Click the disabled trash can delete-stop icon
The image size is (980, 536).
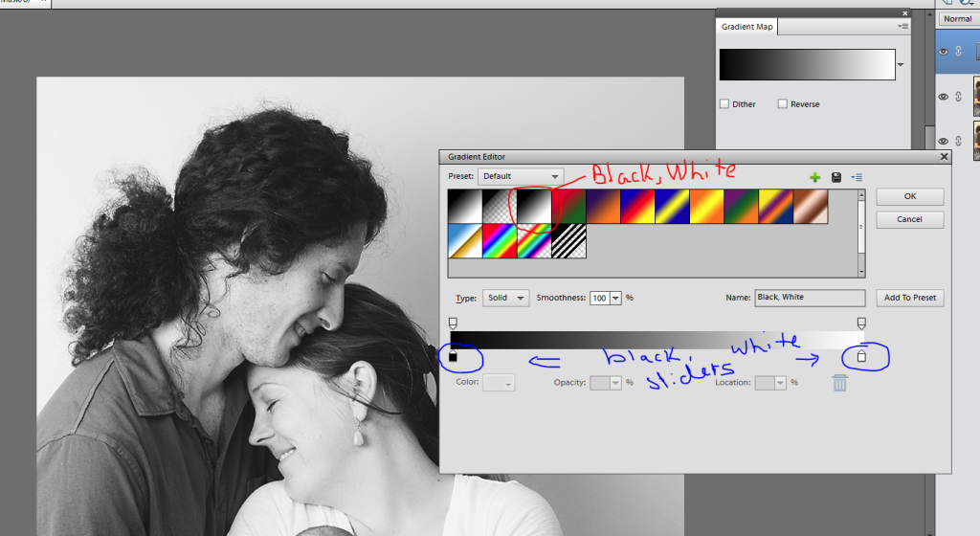click(x=839, y=383)
